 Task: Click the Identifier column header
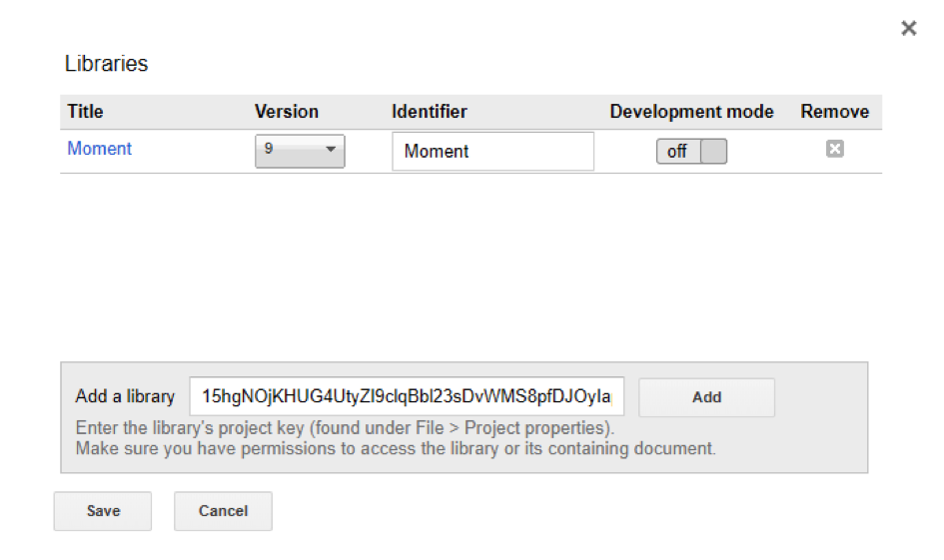tap(430, 111)
